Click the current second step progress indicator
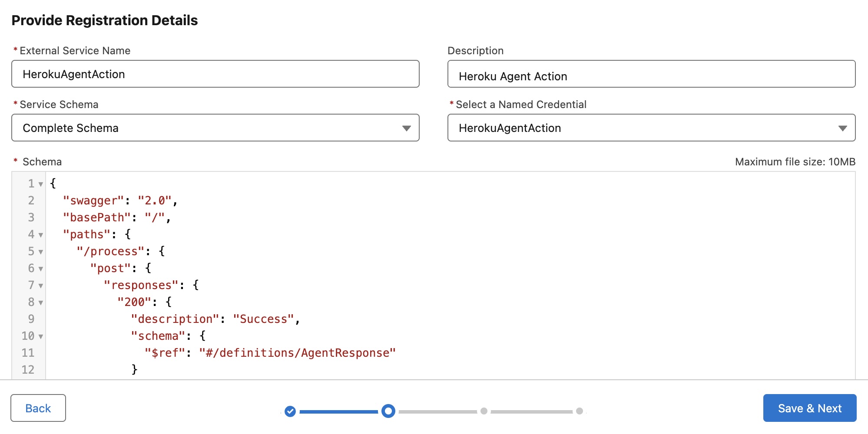868x434 pixels. (388, 411)
